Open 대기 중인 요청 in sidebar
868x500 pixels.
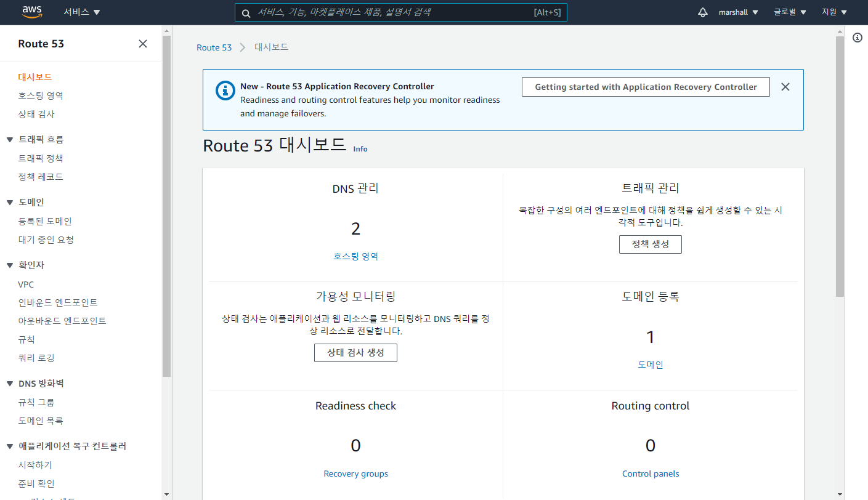46,240
